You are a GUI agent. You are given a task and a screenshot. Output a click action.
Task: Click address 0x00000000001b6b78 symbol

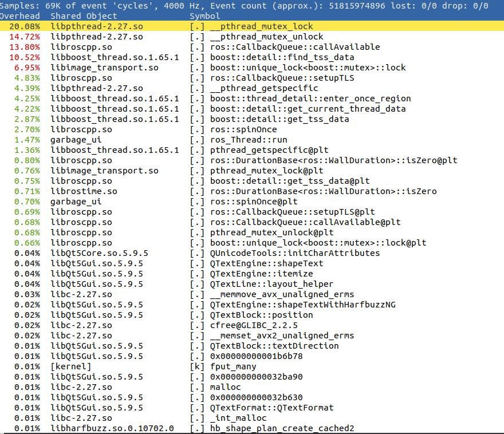[256, 356]
